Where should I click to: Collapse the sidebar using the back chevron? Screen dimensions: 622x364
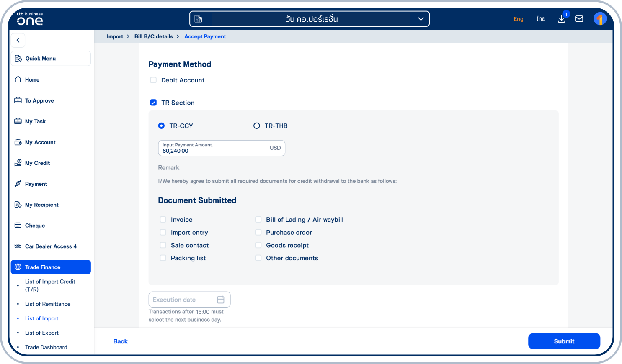tap(18, 40)
